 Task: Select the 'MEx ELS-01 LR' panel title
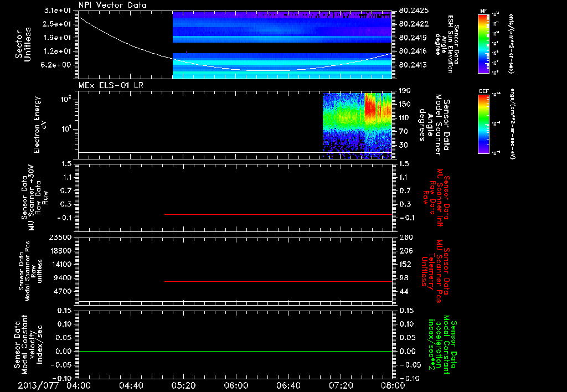click(111, 85)
